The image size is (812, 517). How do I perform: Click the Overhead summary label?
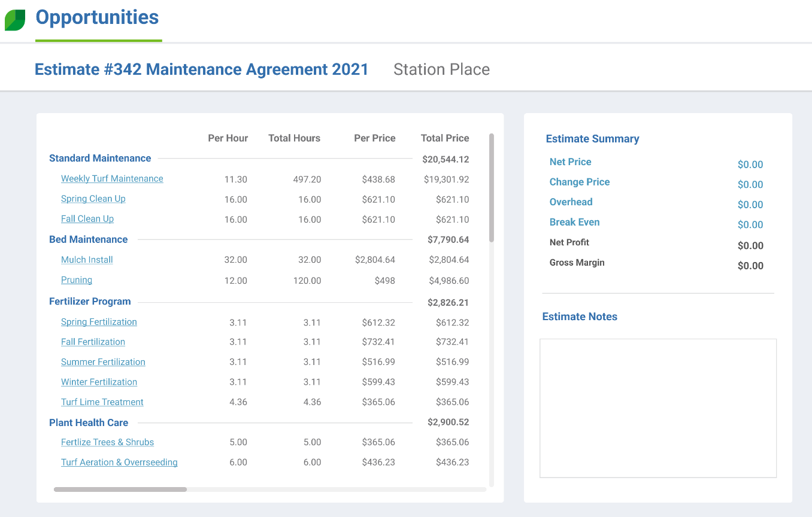pos(571,202)
